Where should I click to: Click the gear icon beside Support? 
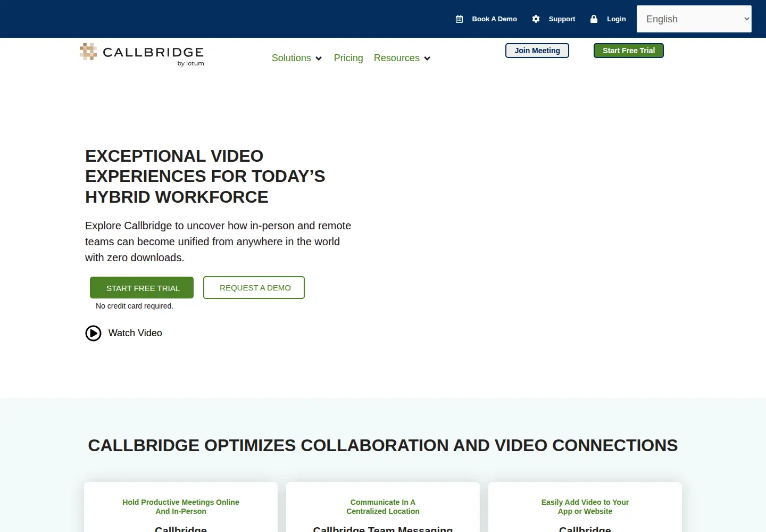click(x=536, y=19)
